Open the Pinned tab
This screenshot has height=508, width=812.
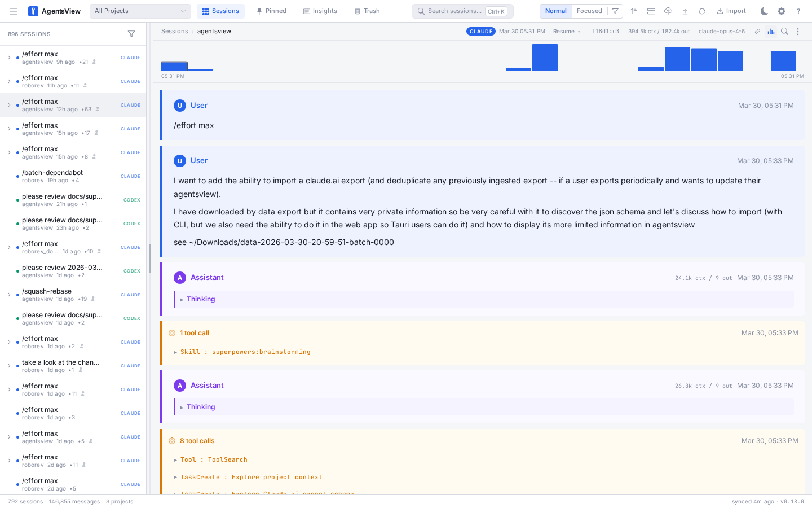pyautogui.click(x=271, y=11)
